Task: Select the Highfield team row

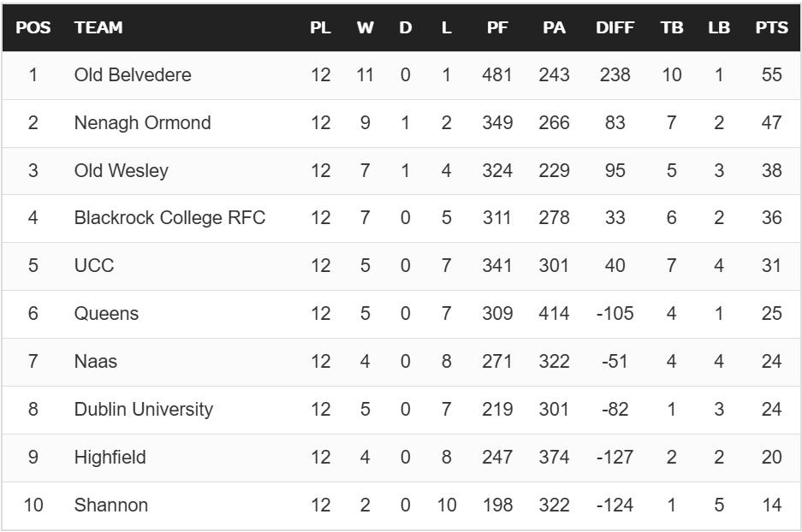Action: [110, 458]
